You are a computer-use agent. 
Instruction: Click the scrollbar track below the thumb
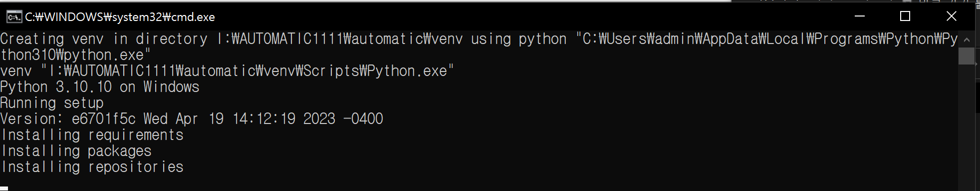967,127
